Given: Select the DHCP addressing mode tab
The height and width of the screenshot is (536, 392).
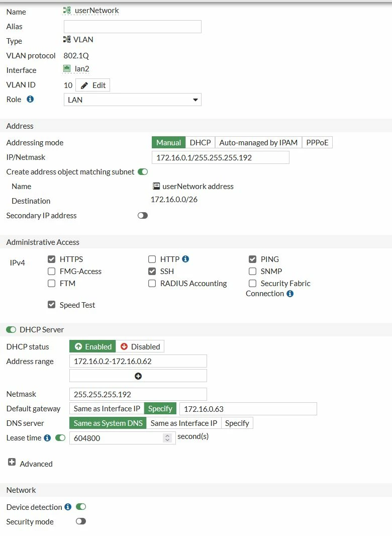Looking at the screenshot, I should pos(201,142).
